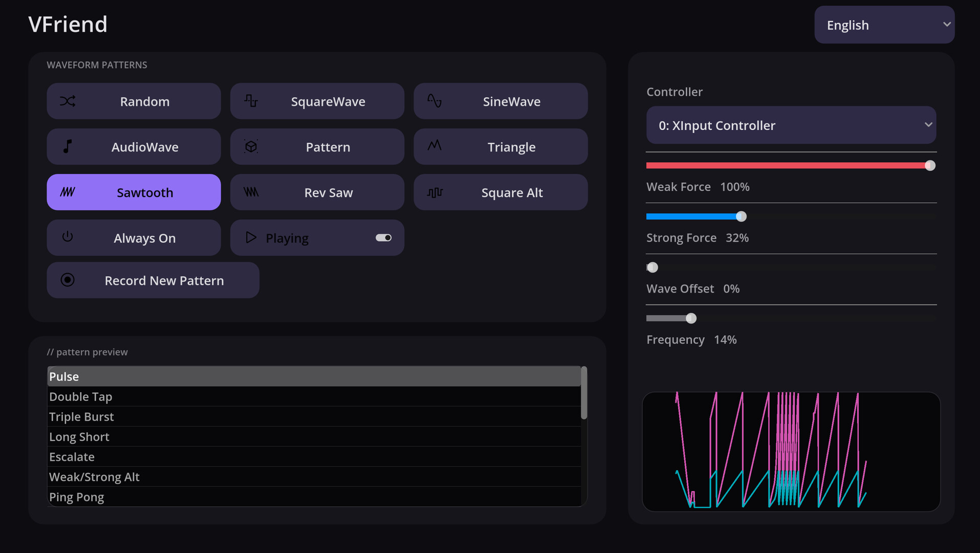980x553 pixels.
Task: Click the music note icon on AudioWave
Action: [x=68, y=146]
